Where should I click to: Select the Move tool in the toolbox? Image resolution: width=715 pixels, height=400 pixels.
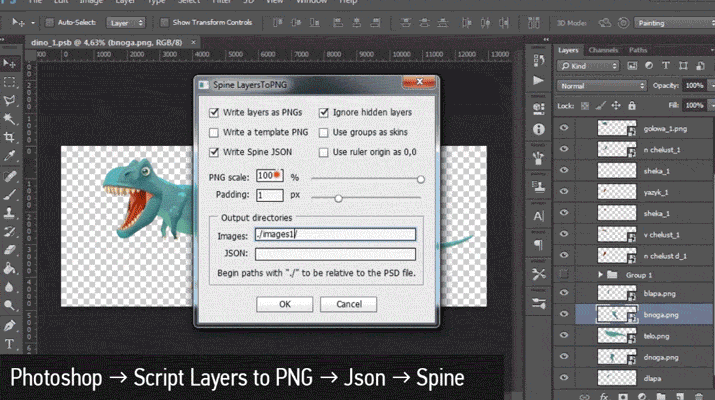(x=9, y=63)
